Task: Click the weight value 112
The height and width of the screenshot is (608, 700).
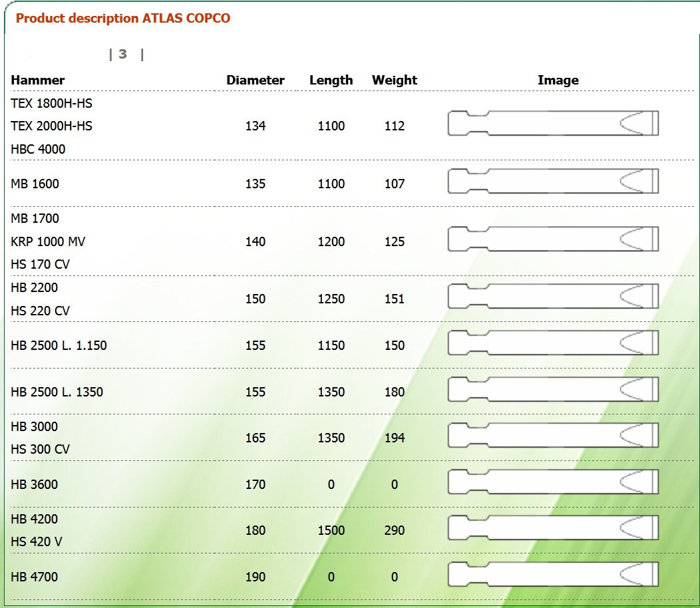Action: point(395,126)
